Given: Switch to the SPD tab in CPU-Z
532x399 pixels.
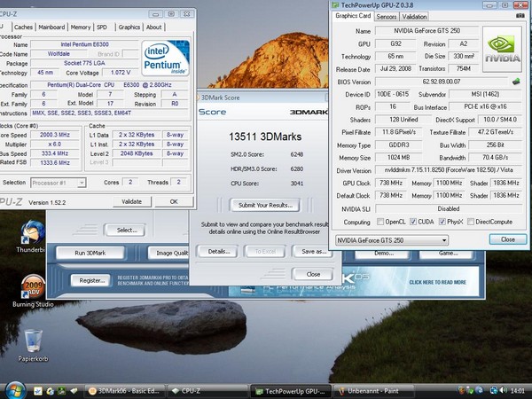Looking at the screenshot, I should coord(102,27).
